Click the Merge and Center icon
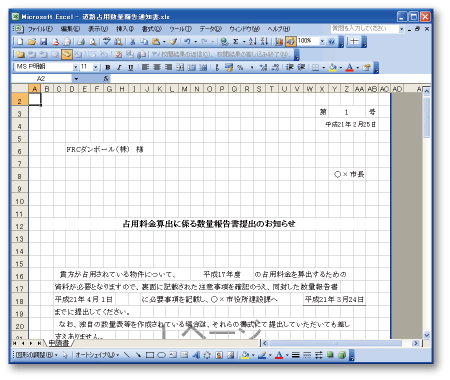This screenshot has width=450, height=380. click(x=180, y=68)
